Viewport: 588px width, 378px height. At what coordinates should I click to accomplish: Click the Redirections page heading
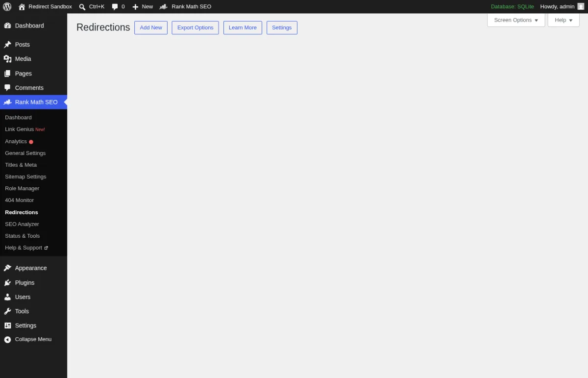click(x=103, y=27)
